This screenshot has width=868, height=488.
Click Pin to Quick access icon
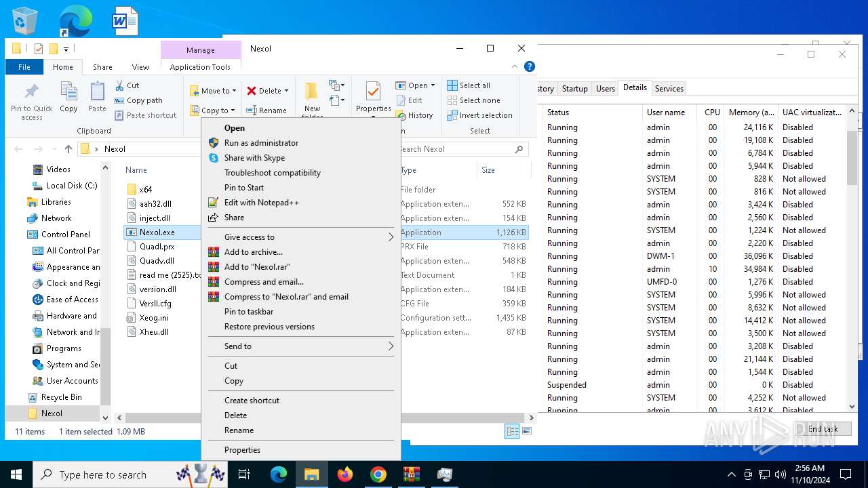tap(32, 102)
